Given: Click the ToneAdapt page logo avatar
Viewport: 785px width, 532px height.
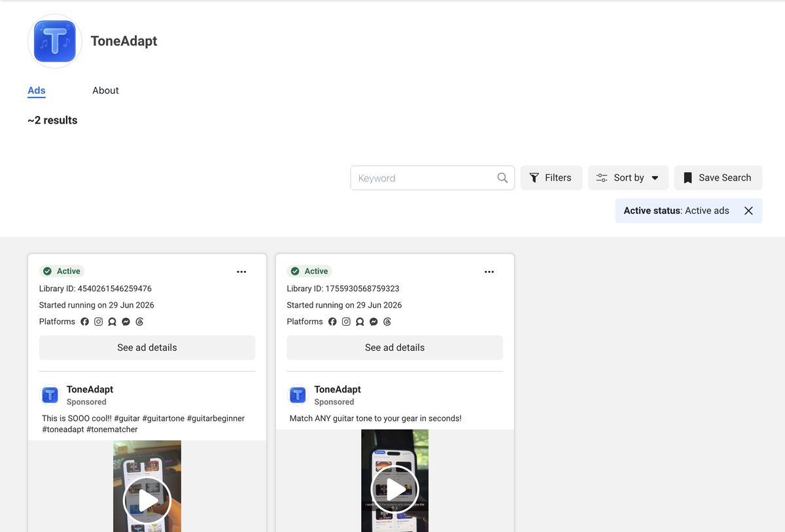Looking at the screenshot, I should click(x=55, y=41).
